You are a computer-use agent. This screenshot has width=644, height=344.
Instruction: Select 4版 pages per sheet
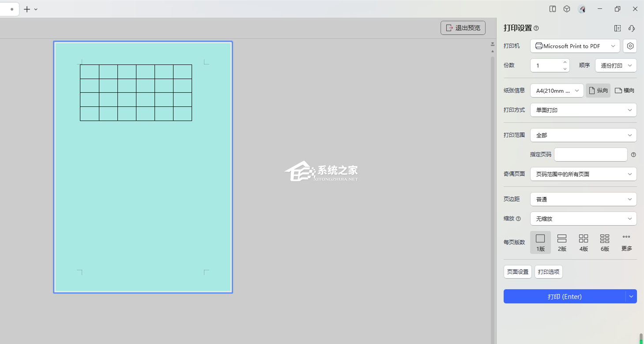(x=584, y=242)
